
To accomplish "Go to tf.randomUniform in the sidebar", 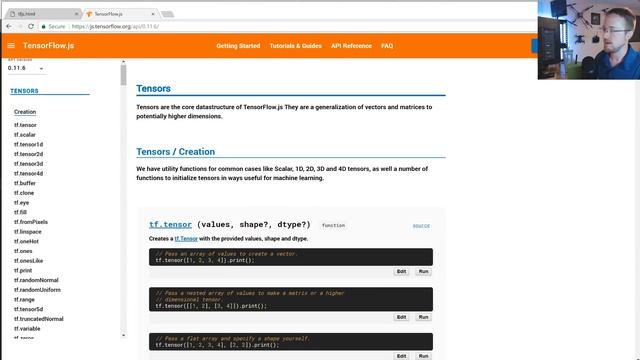I will coord(37,290).
